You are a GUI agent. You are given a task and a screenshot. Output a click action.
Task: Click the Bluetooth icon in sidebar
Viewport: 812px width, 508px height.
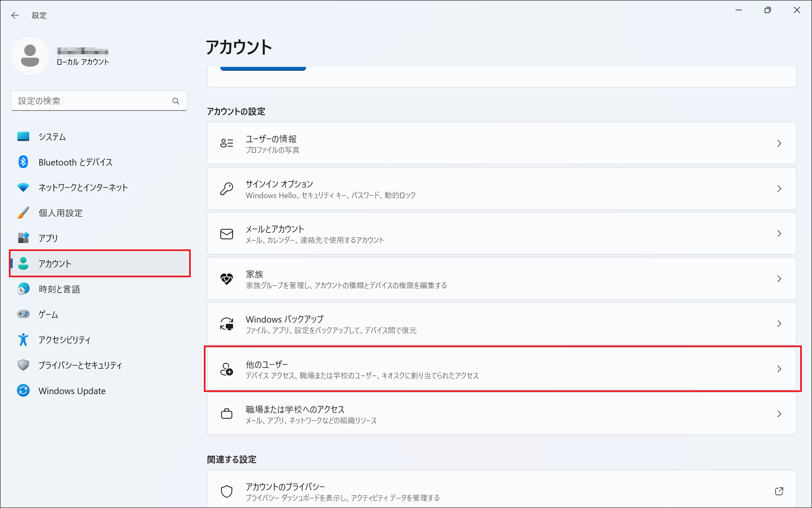coord(23,162)
